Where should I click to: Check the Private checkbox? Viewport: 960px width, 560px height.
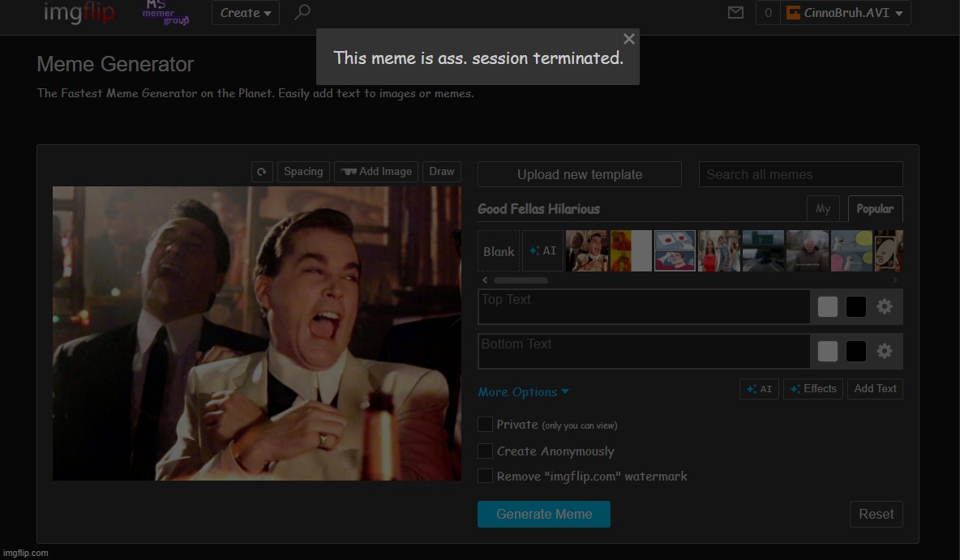[x=485, y=424]
